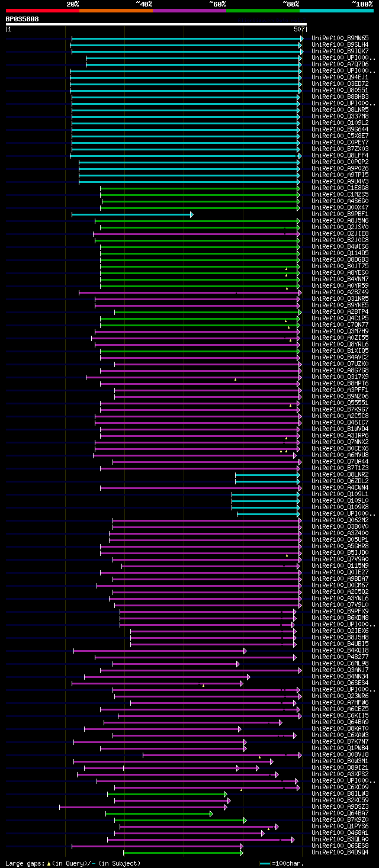This screenshot has height=868, width=379.
Task: Click on UniRef100_Q23WR6
Action: [x=340, y=696]
